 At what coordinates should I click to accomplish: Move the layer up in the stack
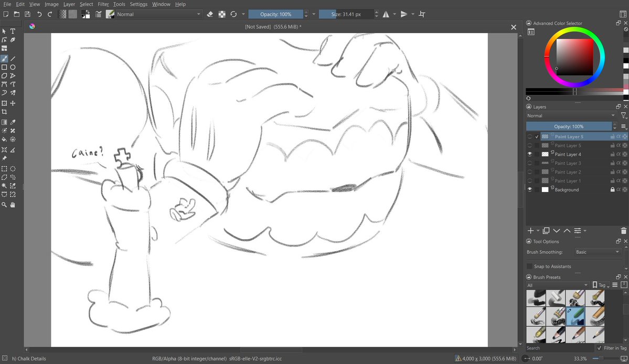click(567, 230)
